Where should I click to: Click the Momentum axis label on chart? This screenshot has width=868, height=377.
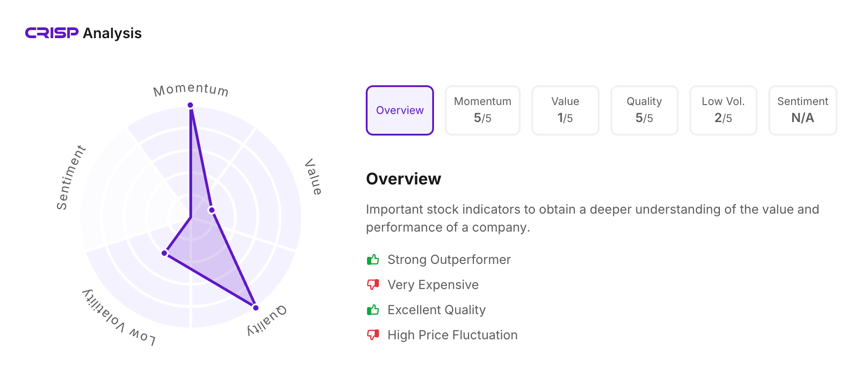click(191, 90)
